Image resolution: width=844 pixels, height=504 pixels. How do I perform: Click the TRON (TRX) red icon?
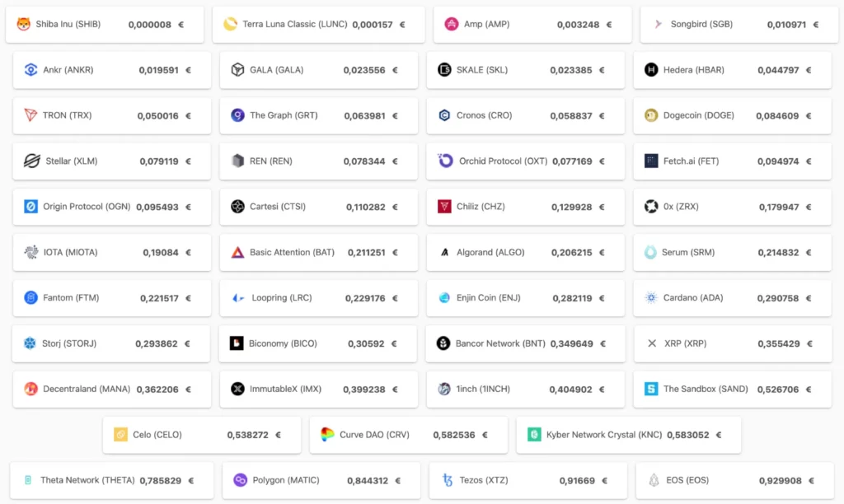click(x=30, y=115)
